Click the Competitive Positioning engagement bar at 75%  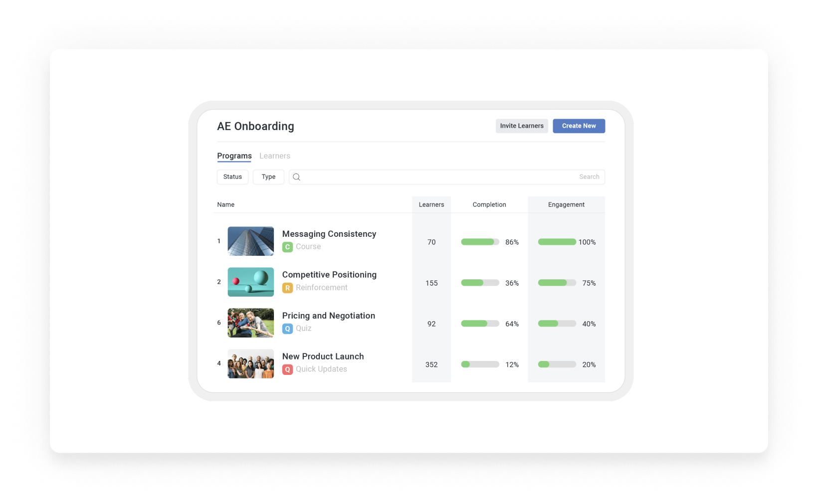click(x=557, y=283)
